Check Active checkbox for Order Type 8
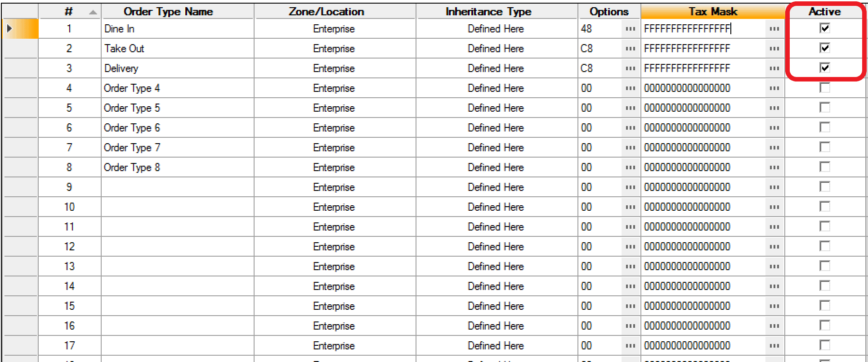Screen dimensions: 868x362 pos(825,167)
